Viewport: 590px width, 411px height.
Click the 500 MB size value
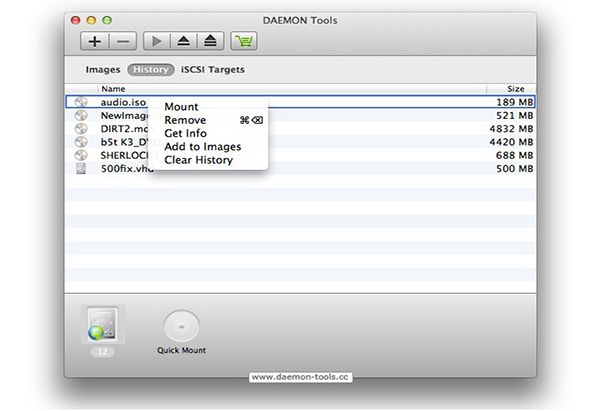[514, 169]
